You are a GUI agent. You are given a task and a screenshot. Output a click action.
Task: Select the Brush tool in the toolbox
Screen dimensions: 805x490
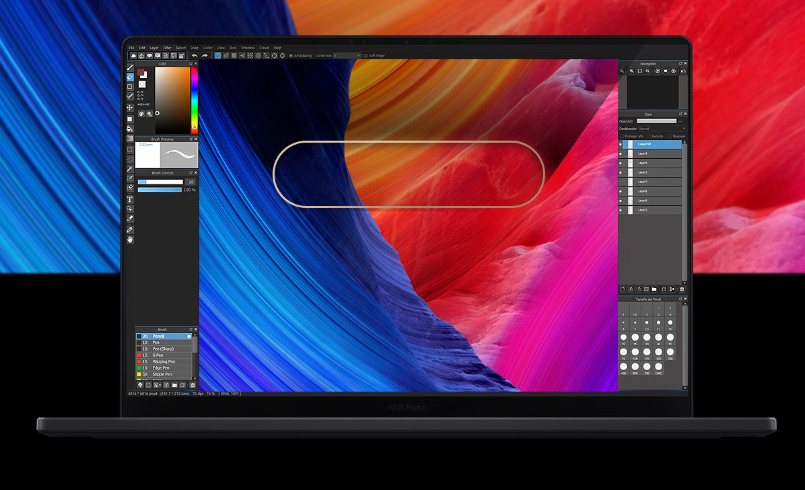[130, 67]
